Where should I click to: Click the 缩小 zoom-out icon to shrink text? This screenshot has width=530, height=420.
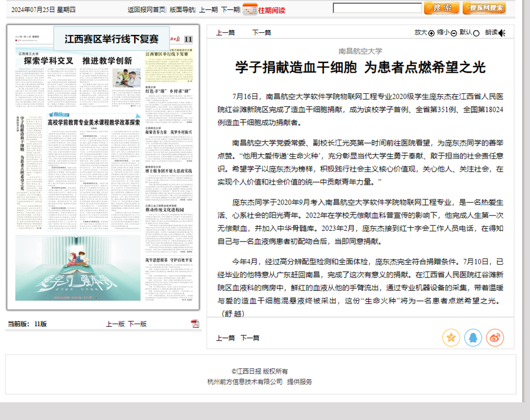454,32
